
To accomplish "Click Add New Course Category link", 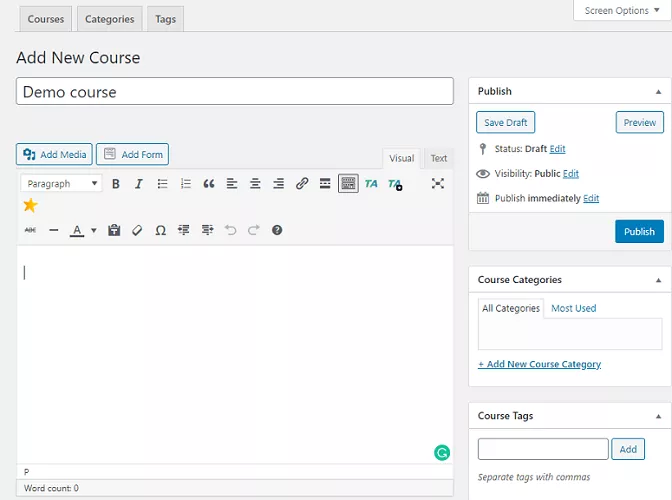I will tap(539, 364).
